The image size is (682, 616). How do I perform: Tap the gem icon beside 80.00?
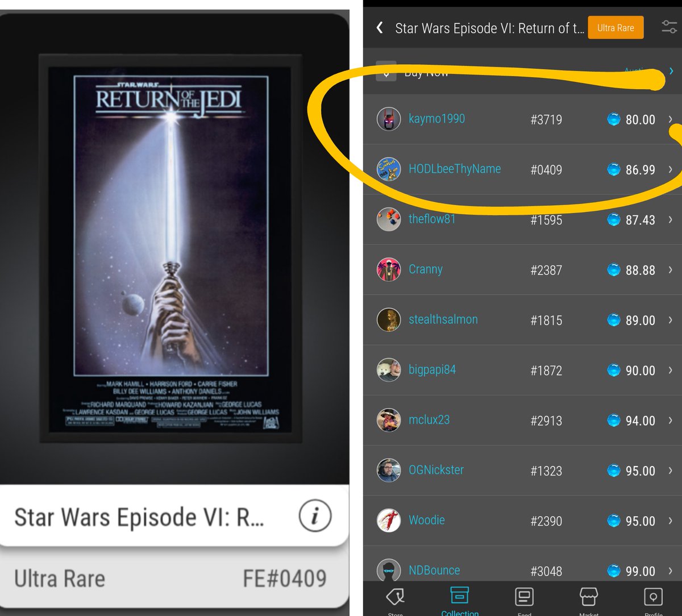614,119
